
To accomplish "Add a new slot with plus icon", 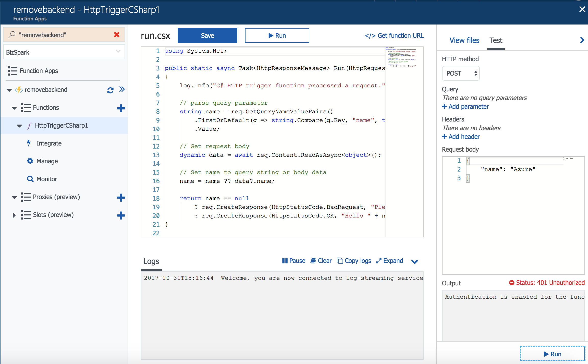I will click(121, 215).
